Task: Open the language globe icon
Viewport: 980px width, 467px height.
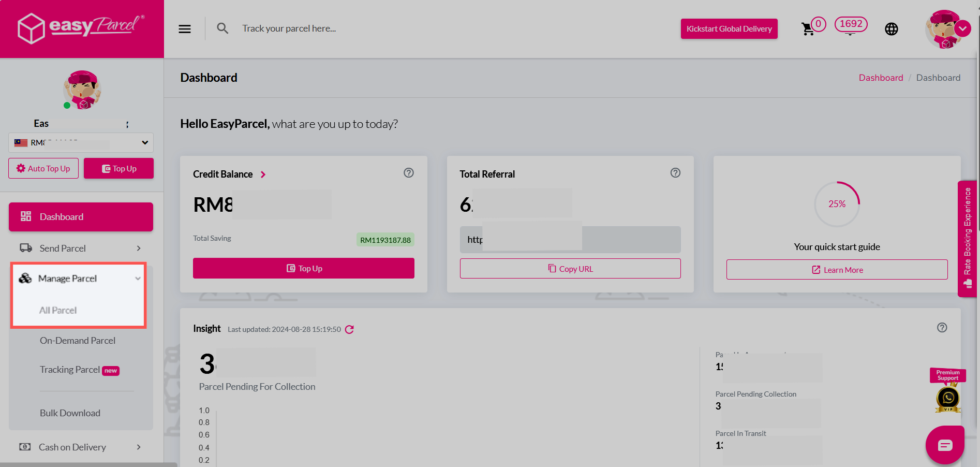Action: 892,29
